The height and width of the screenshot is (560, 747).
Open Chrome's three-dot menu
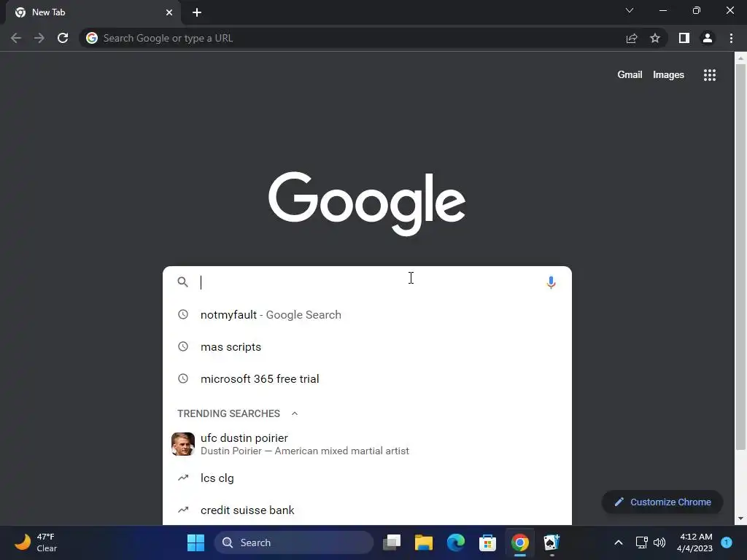731,38
